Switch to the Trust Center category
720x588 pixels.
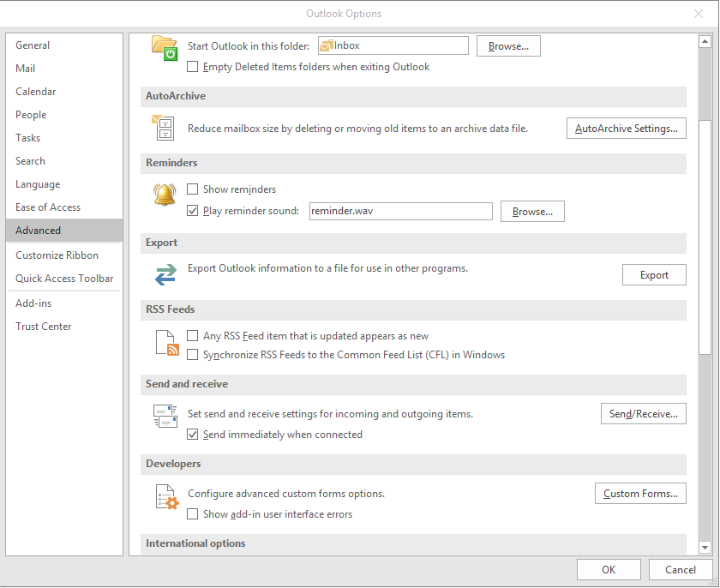point(44,327)
